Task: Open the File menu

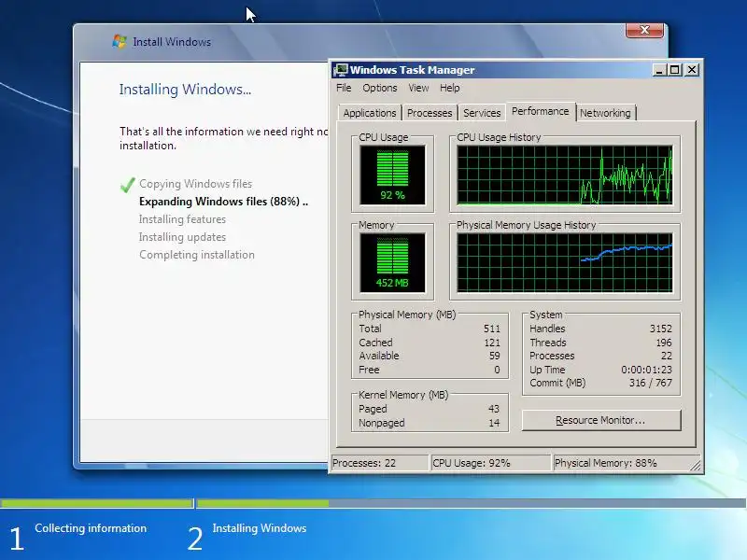Action: [344, 88]
